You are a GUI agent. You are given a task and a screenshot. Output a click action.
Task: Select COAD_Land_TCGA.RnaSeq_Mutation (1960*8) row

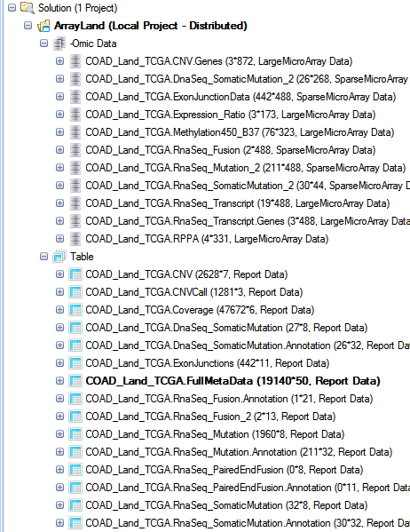click(x=215, y=434)
